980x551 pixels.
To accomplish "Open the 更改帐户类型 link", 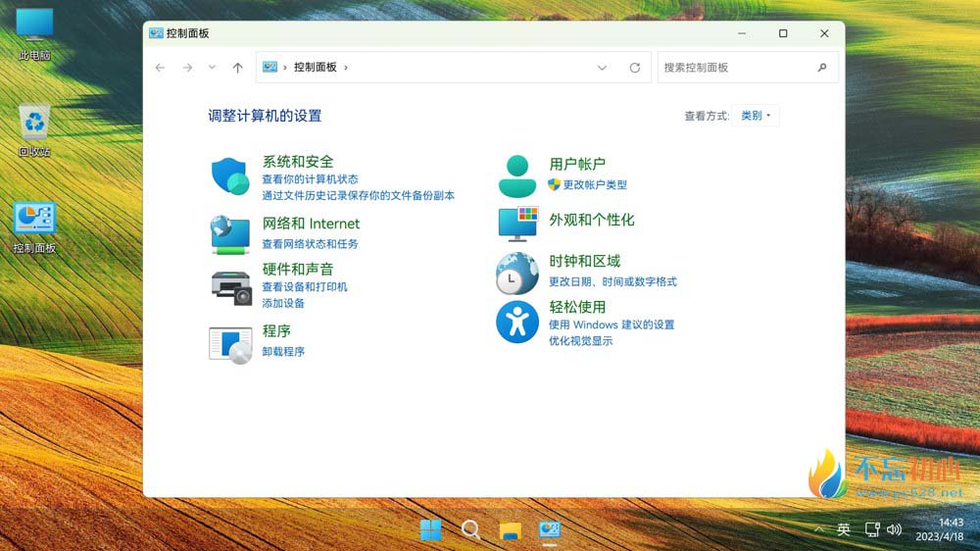I will [594, 184].
